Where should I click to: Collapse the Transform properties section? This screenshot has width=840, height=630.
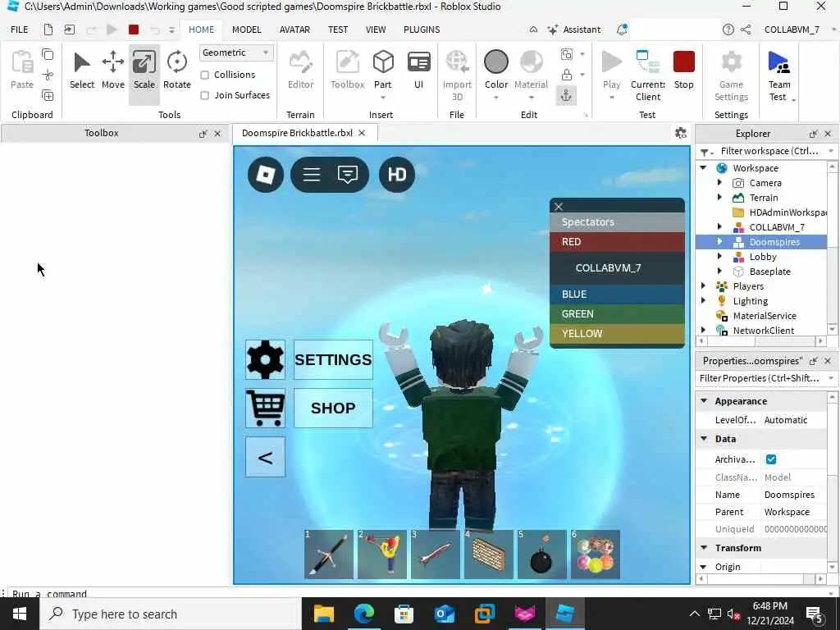(x=704, y=547)
